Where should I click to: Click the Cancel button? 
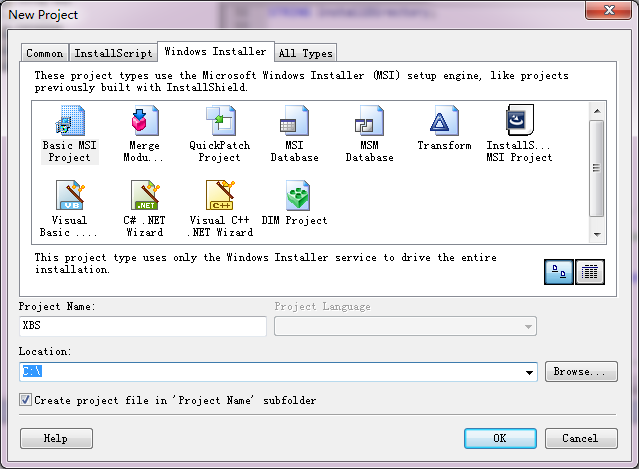581,438
